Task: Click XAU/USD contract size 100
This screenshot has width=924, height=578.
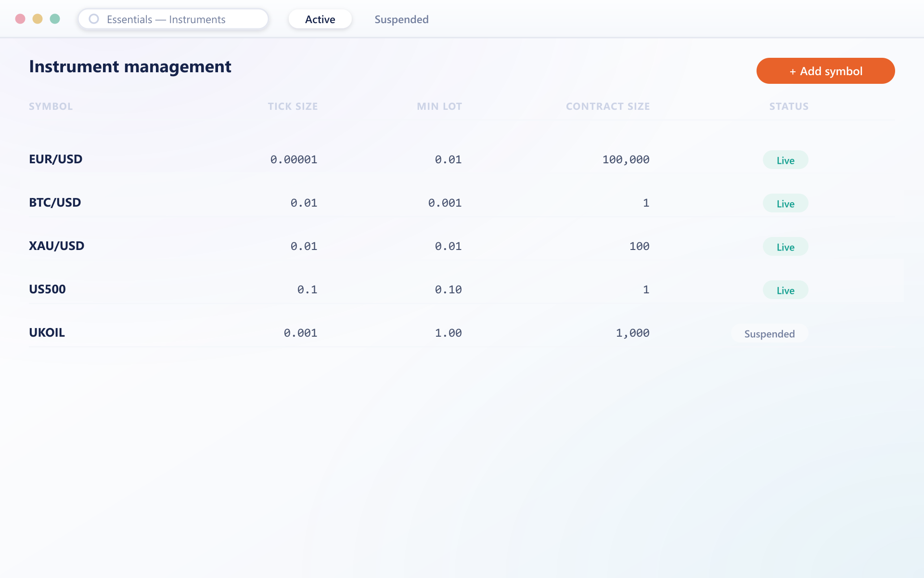Action: click(x=639, y=246)
